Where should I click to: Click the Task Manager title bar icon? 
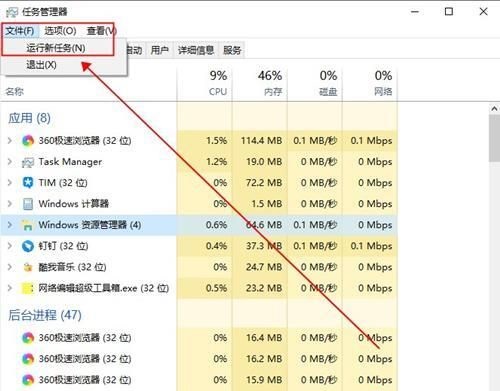12,12
